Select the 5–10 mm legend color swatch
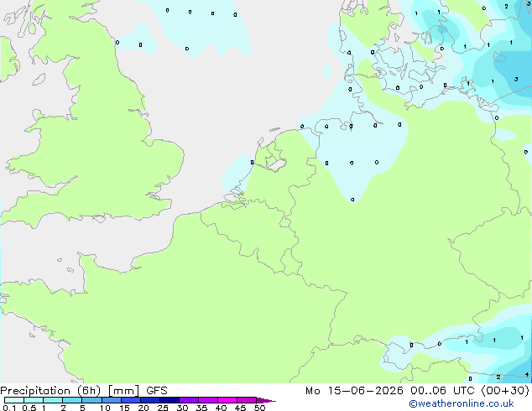This screenshot has height=411, width=532. [x=92, y=400]
